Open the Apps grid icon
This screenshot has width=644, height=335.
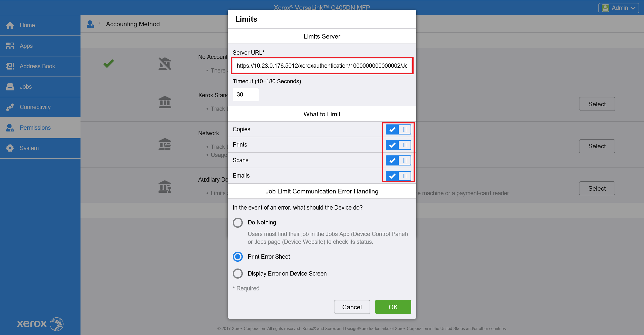(x=10, y=46)
